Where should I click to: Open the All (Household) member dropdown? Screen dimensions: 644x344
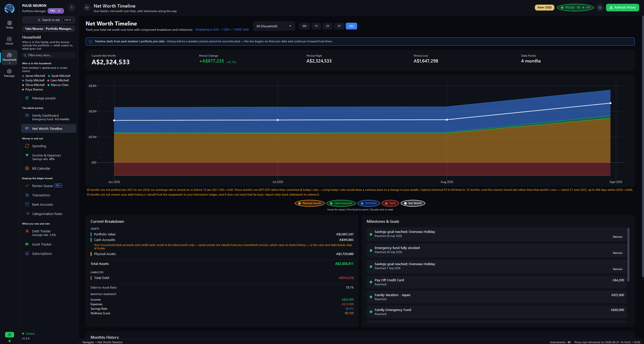(274, 26)
